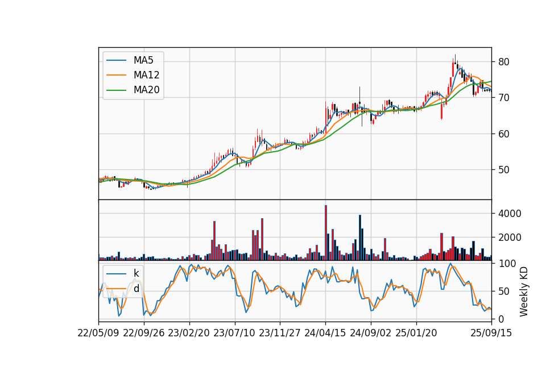Click the k legend label in KD panel
This screenshot has width=546, height=392.
pos(136,273)
